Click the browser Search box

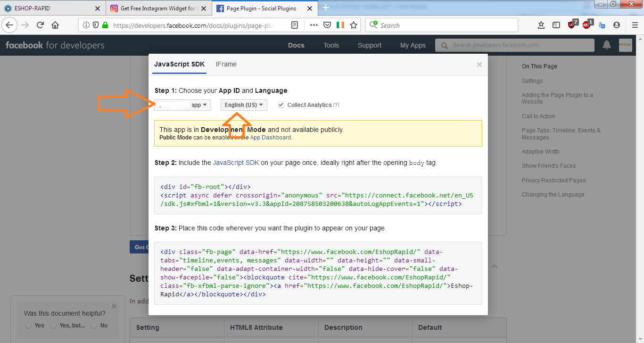[x=442, y=25]
